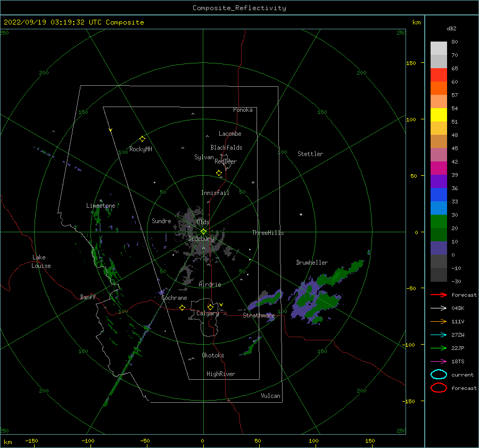Click the Vulcan town label
This screenshot has width=479, height=448.
pyautogui.click(x=271, y=396)
